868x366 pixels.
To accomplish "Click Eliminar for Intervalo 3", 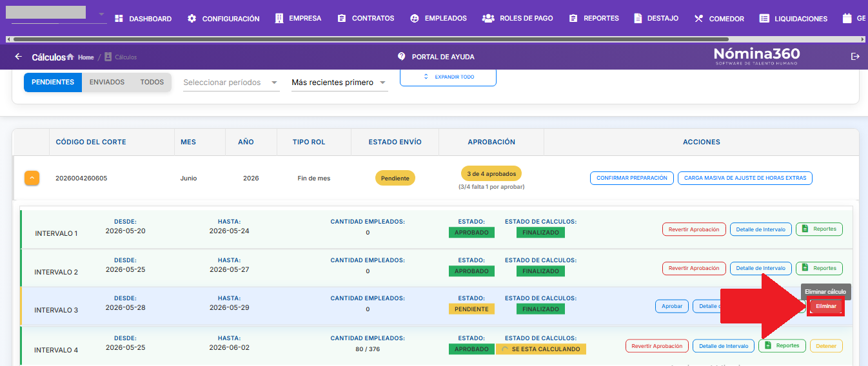I will [x=825, y=307].
